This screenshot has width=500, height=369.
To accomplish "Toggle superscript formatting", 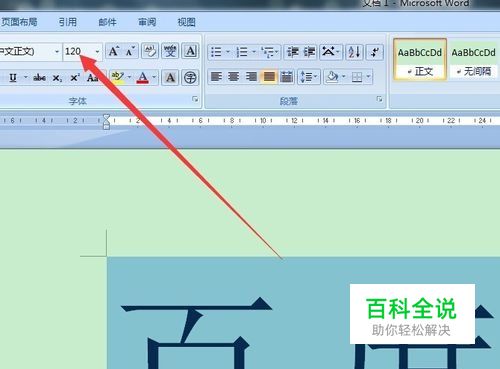I will 74,78.
